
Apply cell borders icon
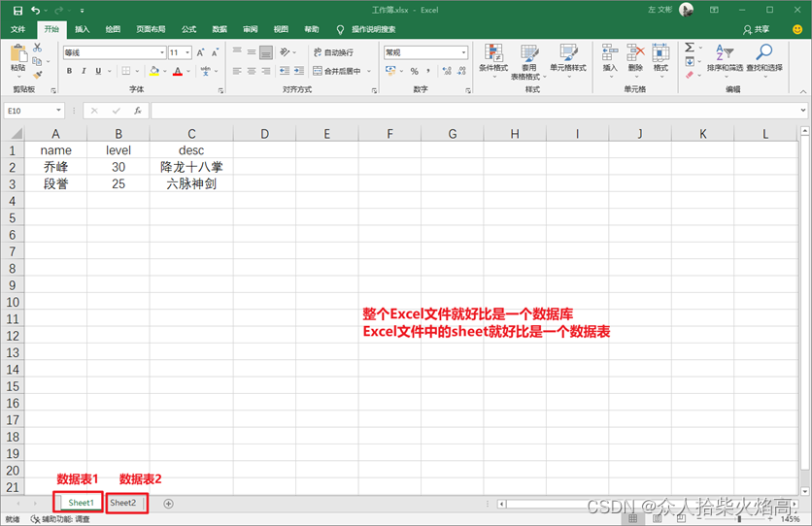[x=126, y=71]
